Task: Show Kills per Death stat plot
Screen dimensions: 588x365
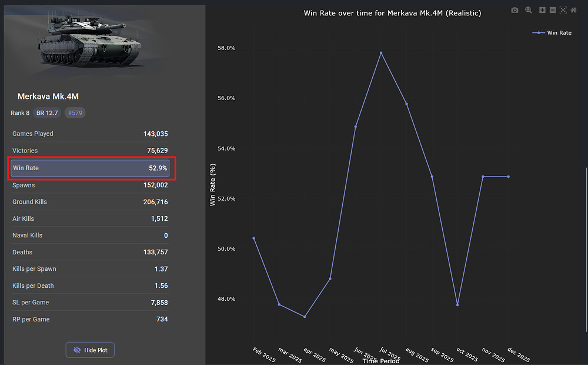Action: 90,286
